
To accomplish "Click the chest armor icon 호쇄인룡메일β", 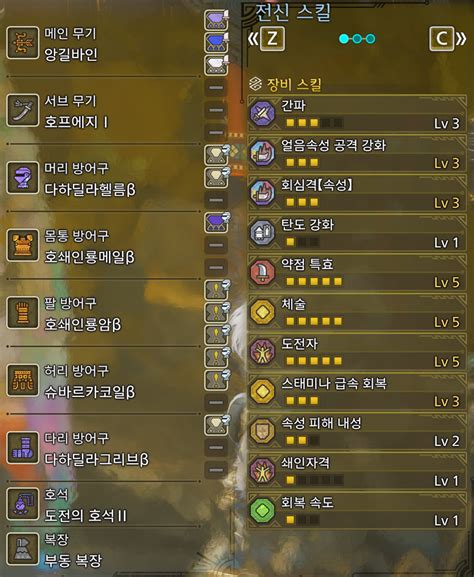I will 22,245.
